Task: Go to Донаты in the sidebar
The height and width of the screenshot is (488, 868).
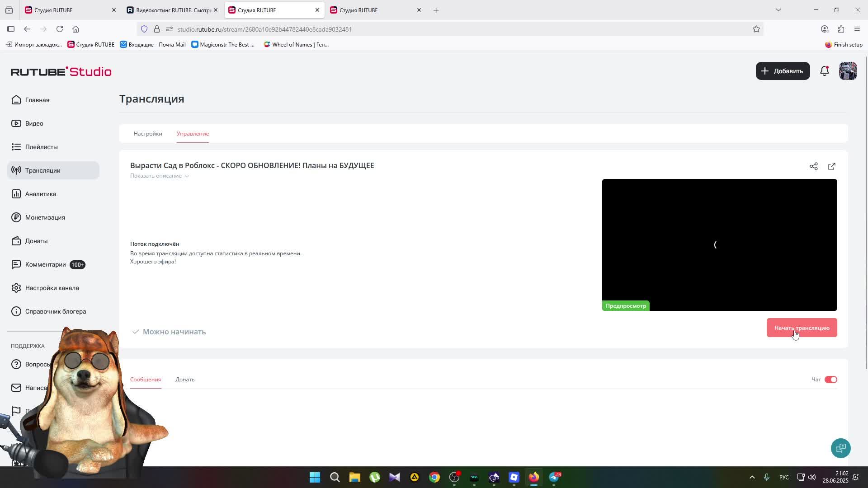Action: tap(36, 241)
